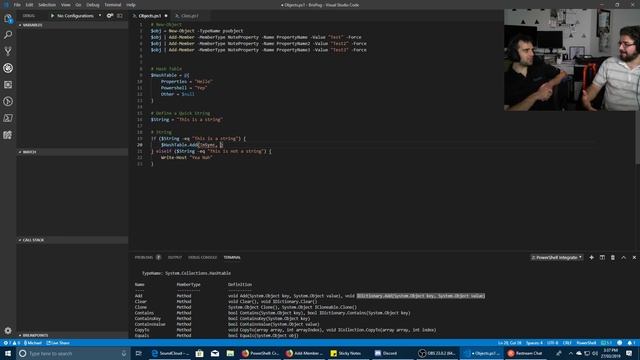This screenshot has width=640, height=360.
Task: Start debugging with the green play button
Action: (52, 16)
